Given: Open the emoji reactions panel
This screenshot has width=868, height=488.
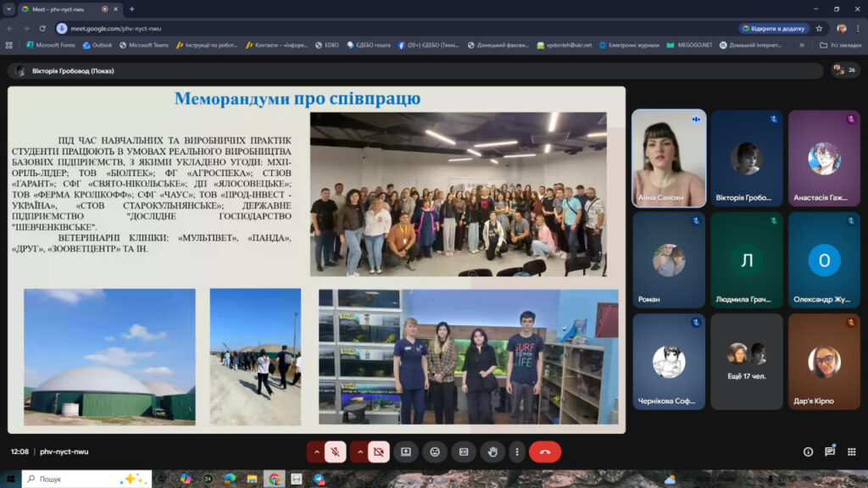Looking at the screenshot, I should pos(435,452).
